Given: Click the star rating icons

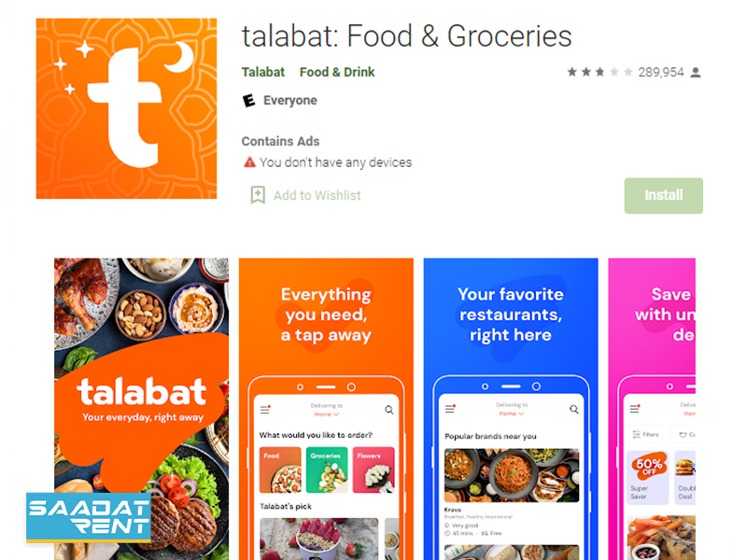Looking at the screenshot, I should pyautogui.click(x=599, y=72).
